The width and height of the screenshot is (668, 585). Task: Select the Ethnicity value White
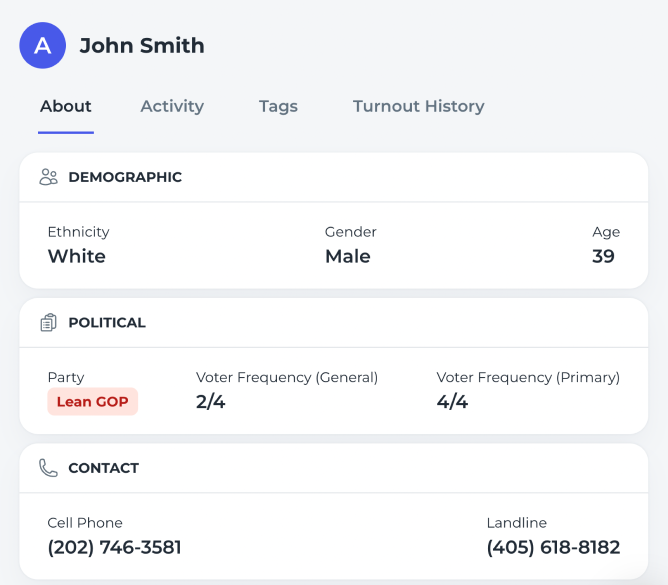click(x=77, y=256)
